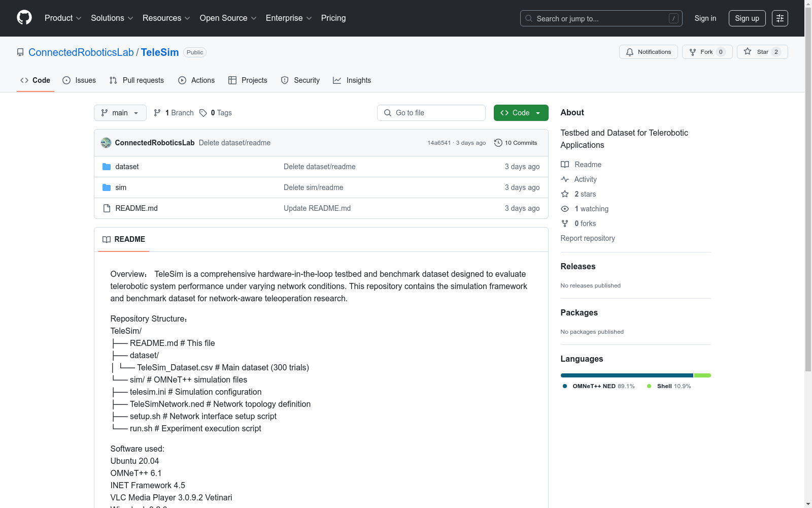The width and height of the screenshot is (812, 508).
Task: Select the README tab header
Action: (124, 239)
